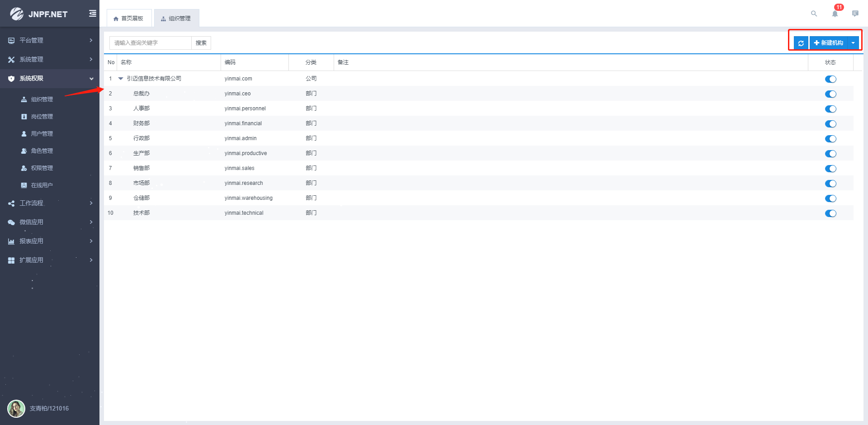This screenshot has width=868, height=425.
Task: Click the 用户管理 person icon
Action: (24, 134)
